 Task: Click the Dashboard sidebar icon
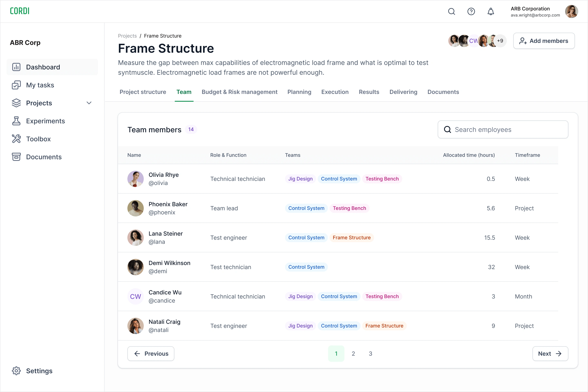tap(16, 67)
